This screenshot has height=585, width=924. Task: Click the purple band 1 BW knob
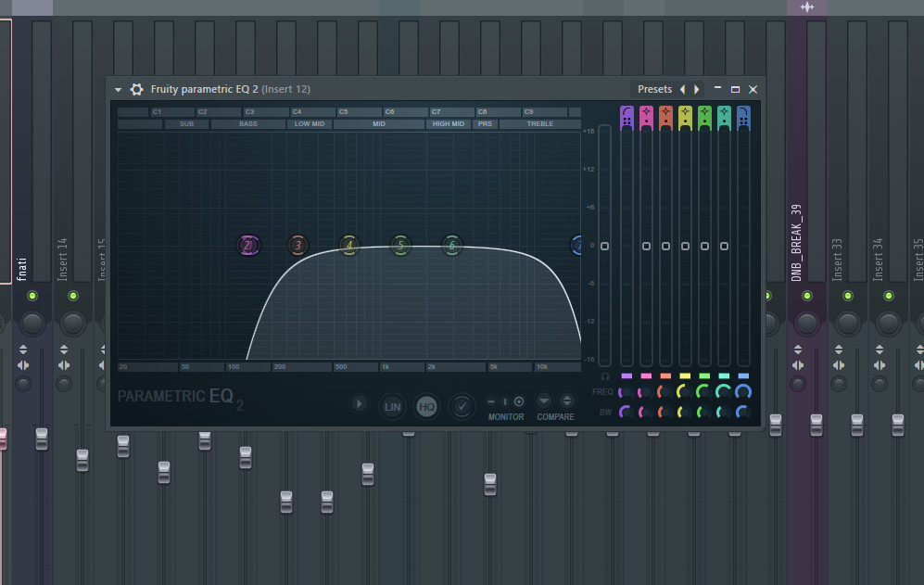pyautogui.click(x=626, y=412)
